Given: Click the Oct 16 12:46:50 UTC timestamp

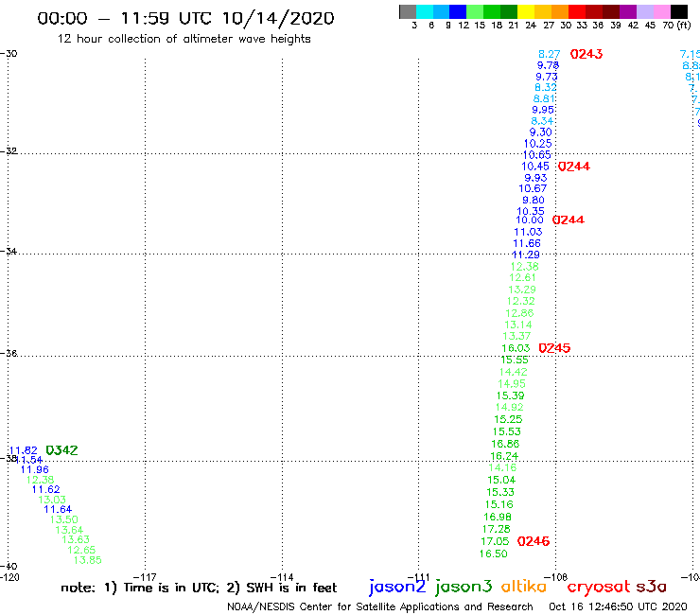Looking at the screenshot, I should pos(618,606).
